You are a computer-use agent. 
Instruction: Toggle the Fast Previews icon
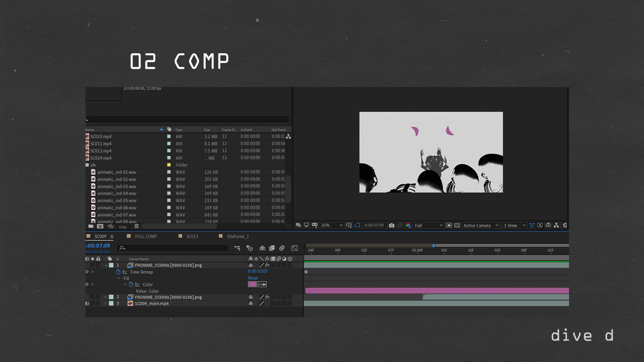click(540, 225)
